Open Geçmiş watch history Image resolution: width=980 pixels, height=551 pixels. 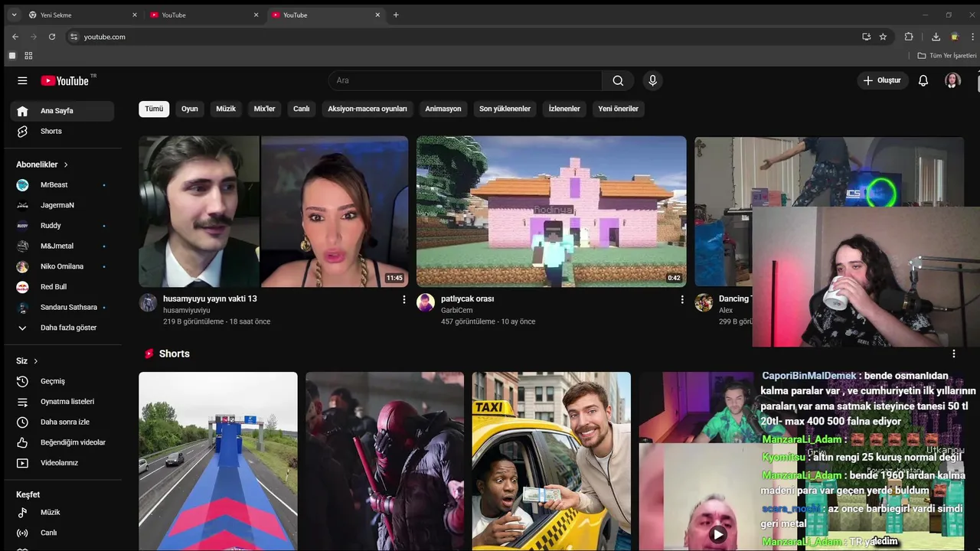pos(62,381)
